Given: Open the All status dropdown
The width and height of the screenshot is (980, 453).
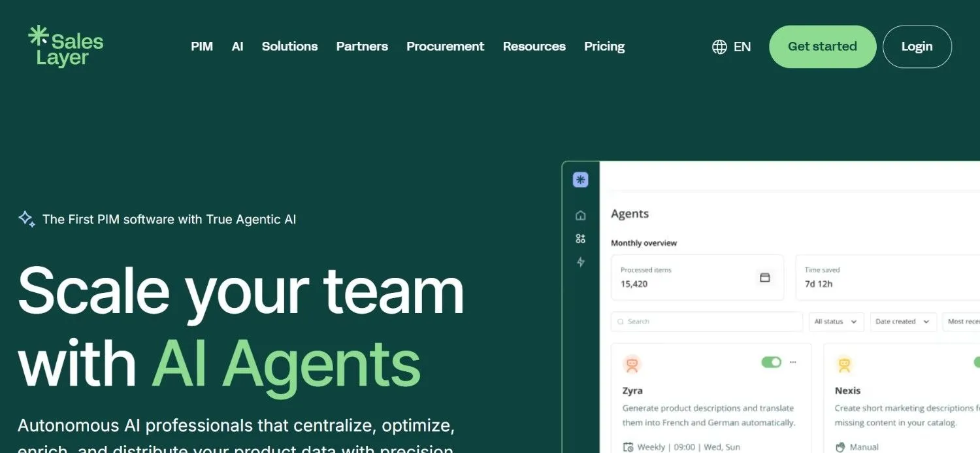Looking at the screenshot, I should tap(836, 322).
